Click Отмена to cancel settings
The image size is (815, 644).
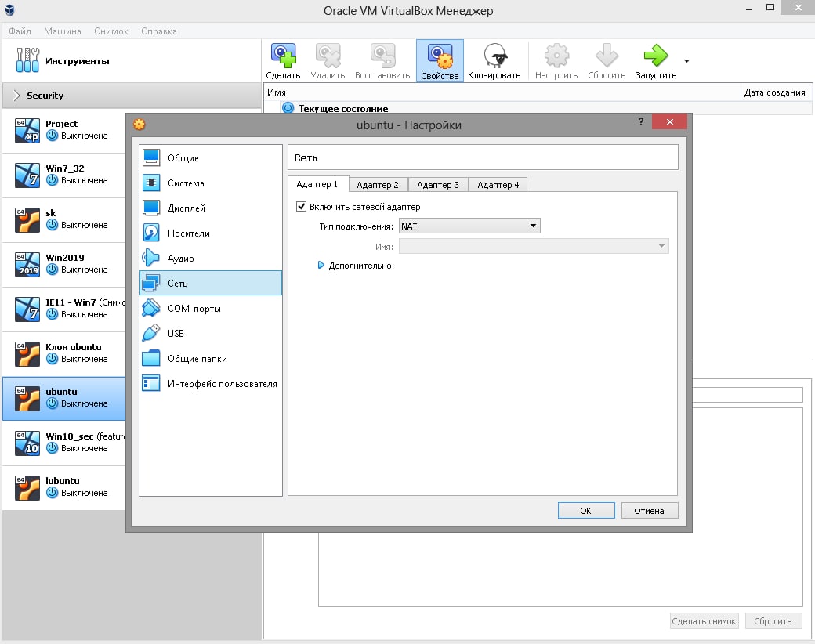coord(649,510)
